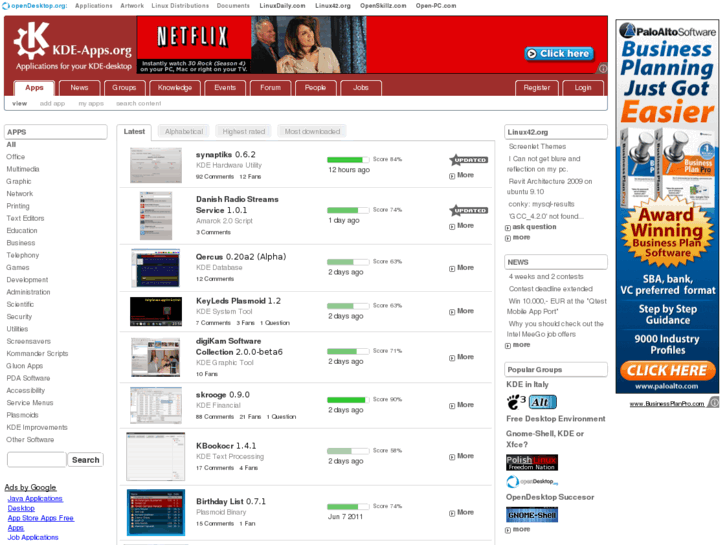Screen dimensions: 727x545
Task: Expand More for synaptiks entry
Action: click(x=462, y=175)
